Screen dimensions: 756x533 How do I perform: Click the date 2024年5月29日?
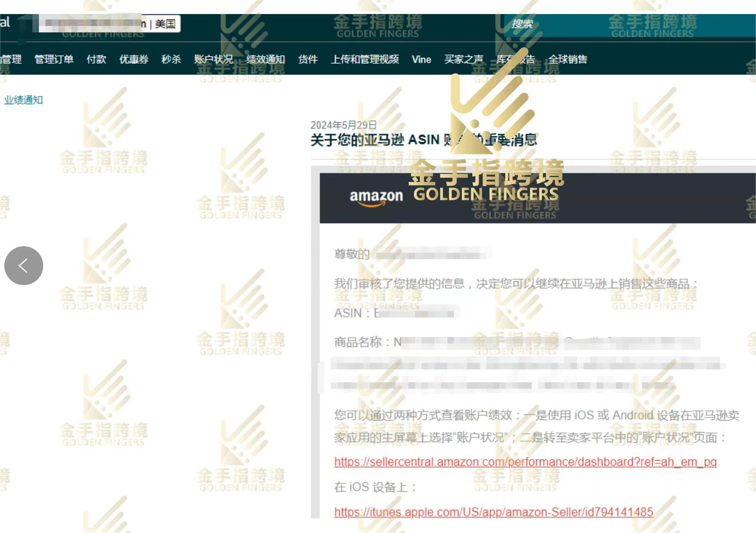[344, 125]
